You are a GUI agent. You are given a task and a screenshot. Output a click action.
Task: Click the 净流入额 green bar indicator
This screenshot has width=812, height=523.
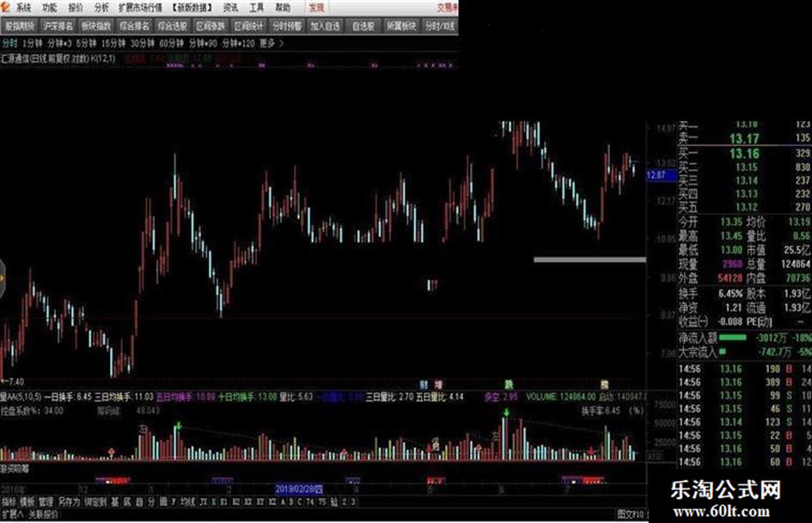733,338
